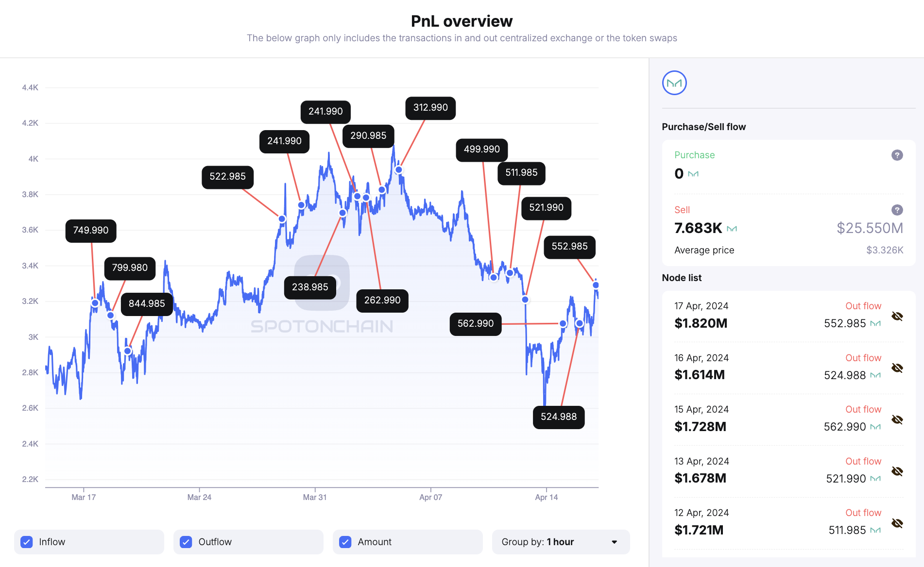Click the Purchase help question mark icon
Image resolution: width=924 pixels, height=567 pixels.
click(897, 155)
